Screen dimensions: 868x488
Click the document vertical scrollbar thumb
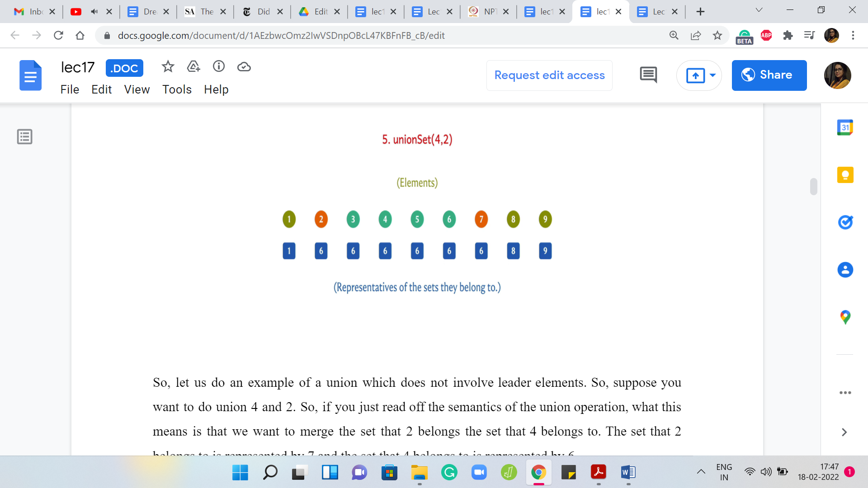[814, 186]
